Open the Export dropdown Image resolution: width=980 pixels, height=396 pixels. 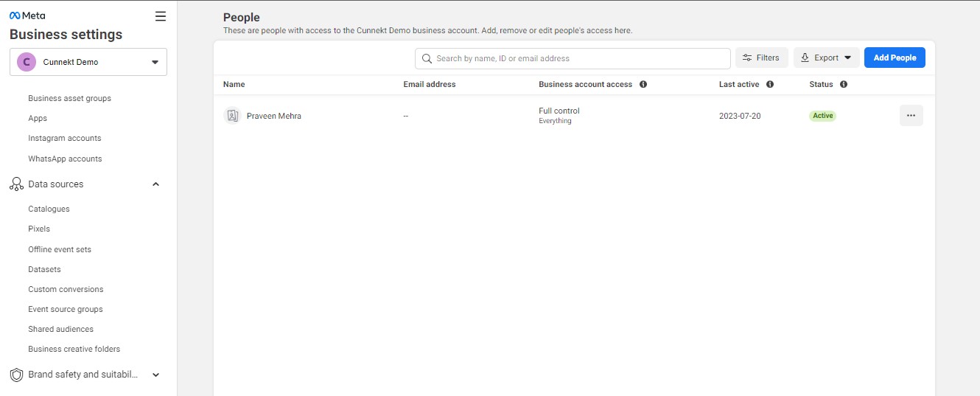(827, 58)
